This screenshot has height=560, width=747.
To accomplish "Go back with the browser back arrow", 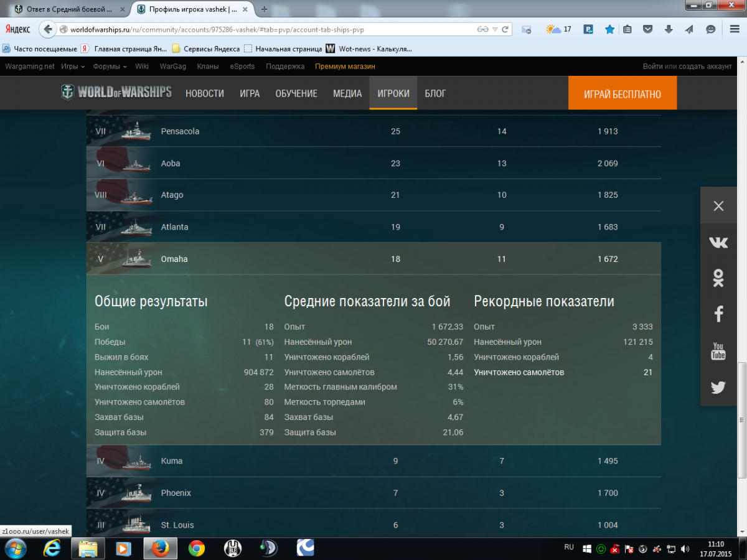I will point(48,29).
